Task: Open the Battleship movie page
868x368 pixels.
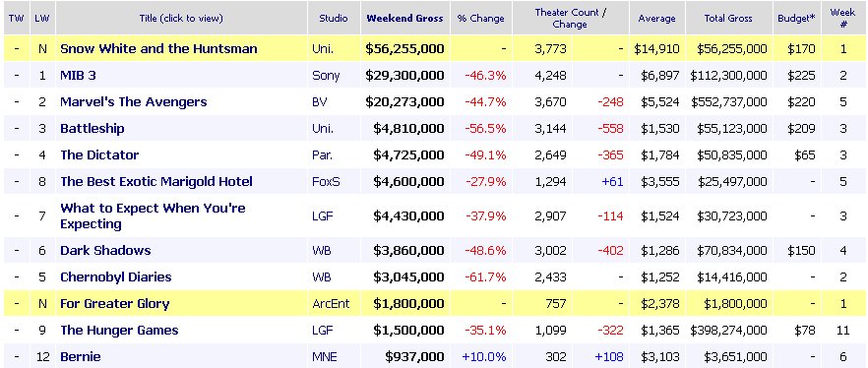Action: pyautogui.click(x=92, y=128)
